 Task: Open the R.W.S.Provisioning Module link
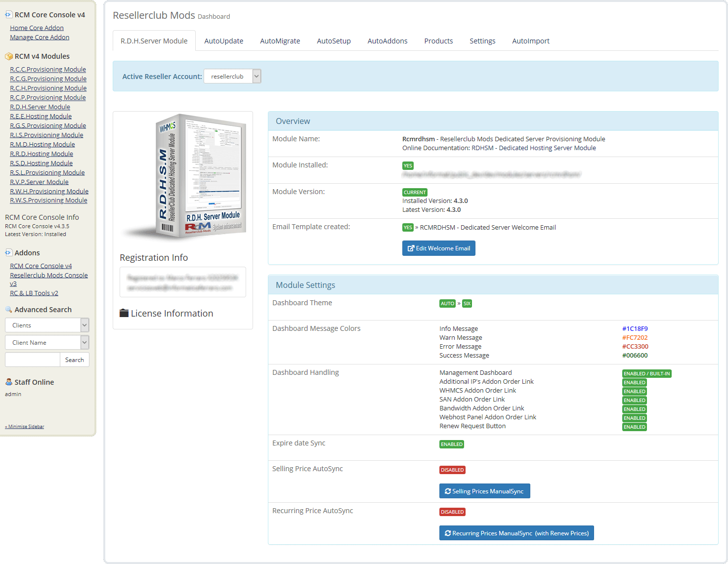(49, 201)
